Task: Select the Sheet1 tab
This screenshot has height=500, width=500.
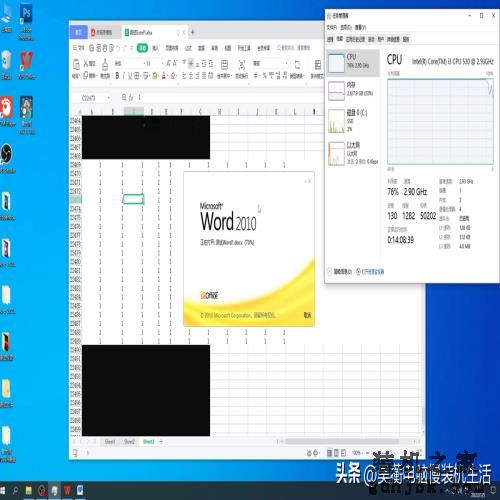Action: 110,442
